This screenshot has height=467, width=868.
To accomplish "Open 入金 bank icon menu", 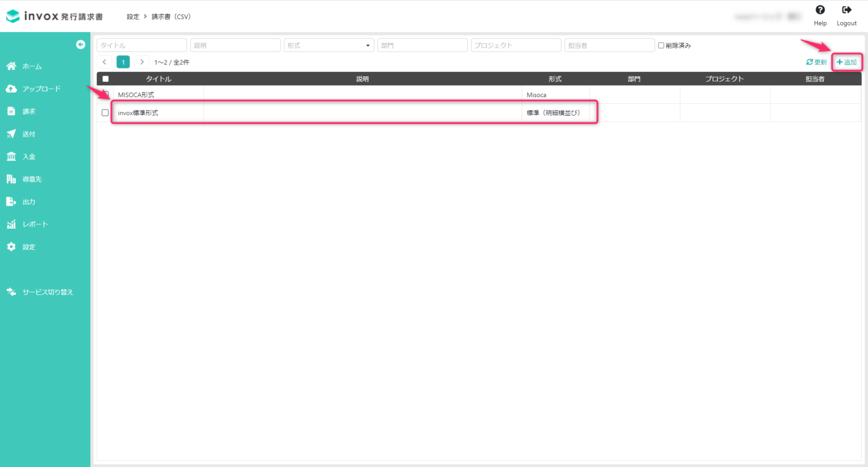I will tap(11, 157).
